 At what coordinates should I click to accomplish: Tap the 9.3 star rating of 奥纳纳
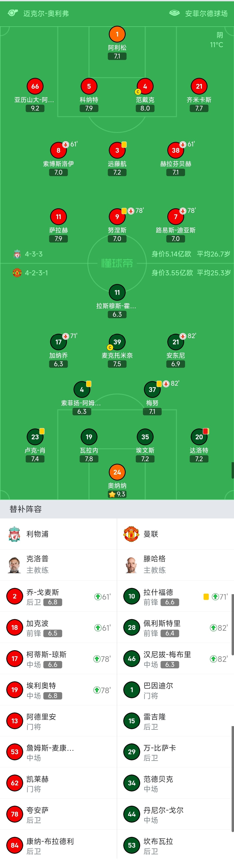(117, 494)
